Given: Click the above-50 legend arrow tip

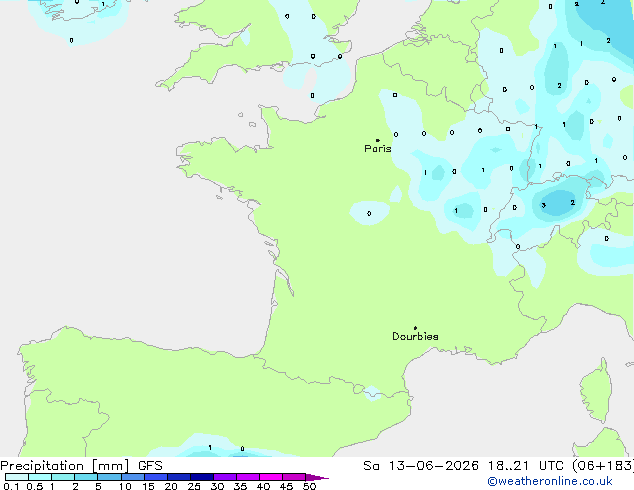Looking at the screenshot, I should pyautogui.click(x=317, y=477).
